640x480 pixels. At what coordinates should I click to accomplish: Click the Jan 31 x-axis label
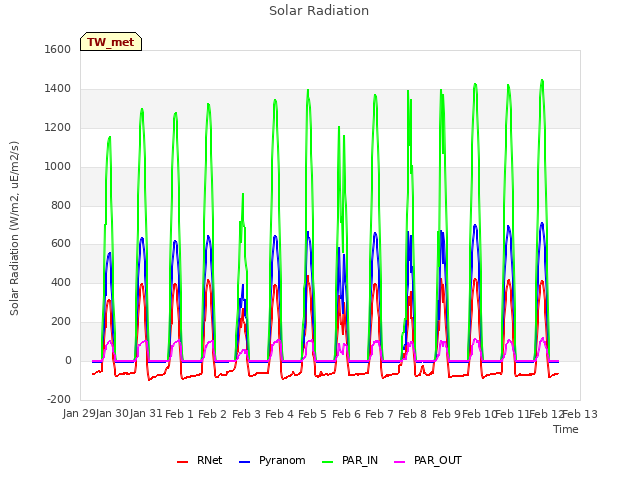pyautogui.click(x=146, y=414)
